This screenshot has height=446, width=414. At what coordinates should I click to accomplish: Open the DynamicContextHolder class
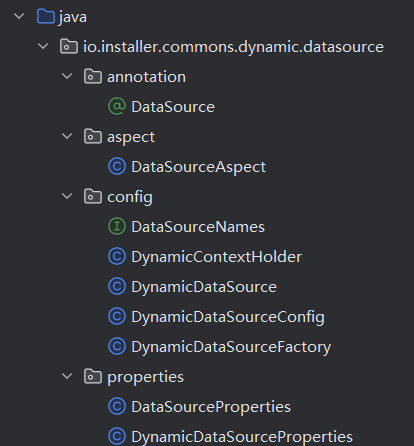pyautogui.click(x=216, y=257)
